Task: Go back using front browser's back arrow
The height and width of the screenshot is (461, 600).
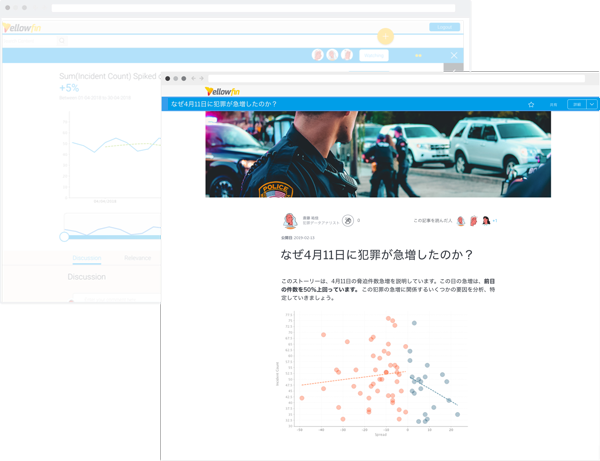Action: coord(193,78)
